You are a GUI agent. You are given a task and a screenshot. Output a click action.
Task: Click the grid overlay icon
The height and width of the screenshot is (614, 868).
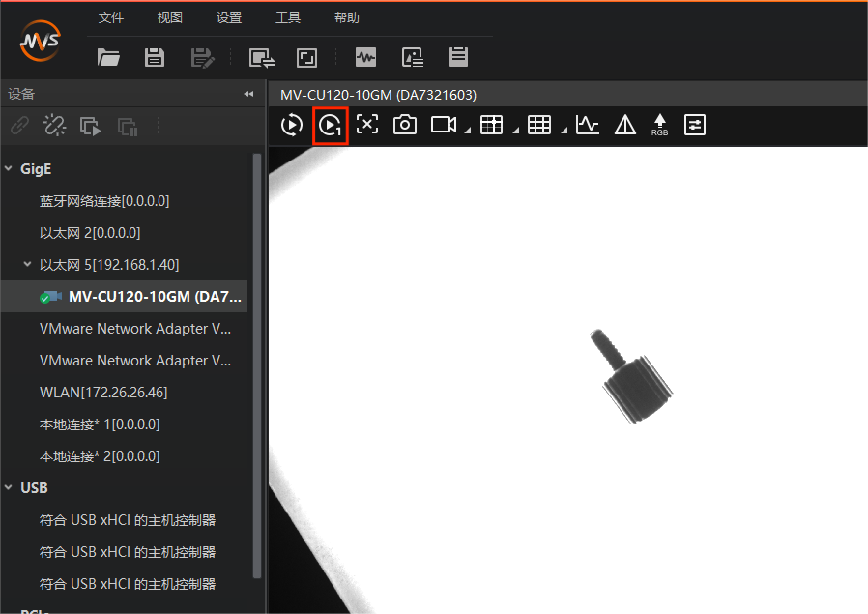(539, 125)
